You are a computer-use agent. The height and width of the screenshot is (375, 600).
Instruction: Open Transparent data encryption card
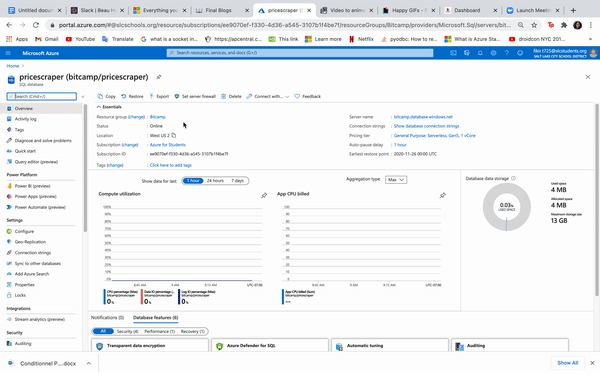pos(150,345)
